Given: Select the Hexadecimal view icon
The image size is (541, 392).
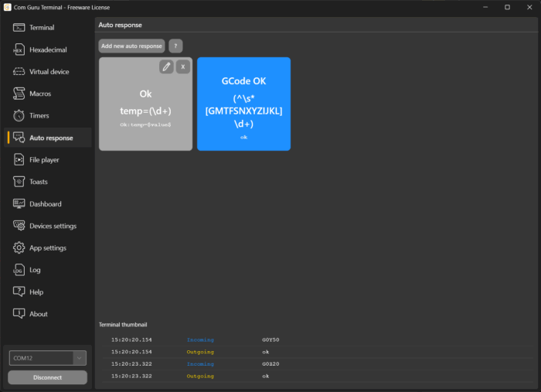Looking at the screenshot, I should tap(19, 49).
